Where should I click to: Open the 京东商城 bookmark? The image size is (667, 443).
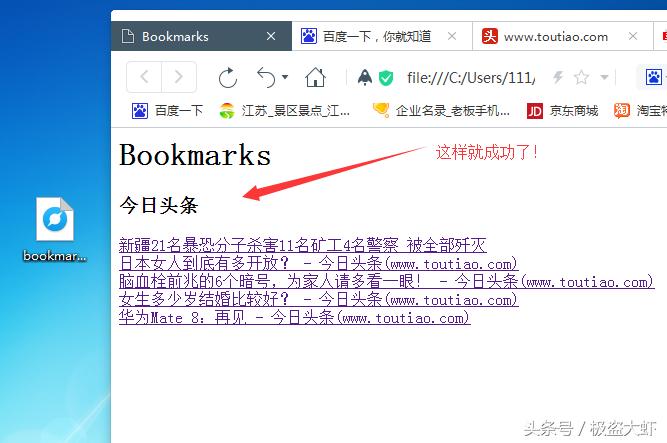[x=562, y=111]
